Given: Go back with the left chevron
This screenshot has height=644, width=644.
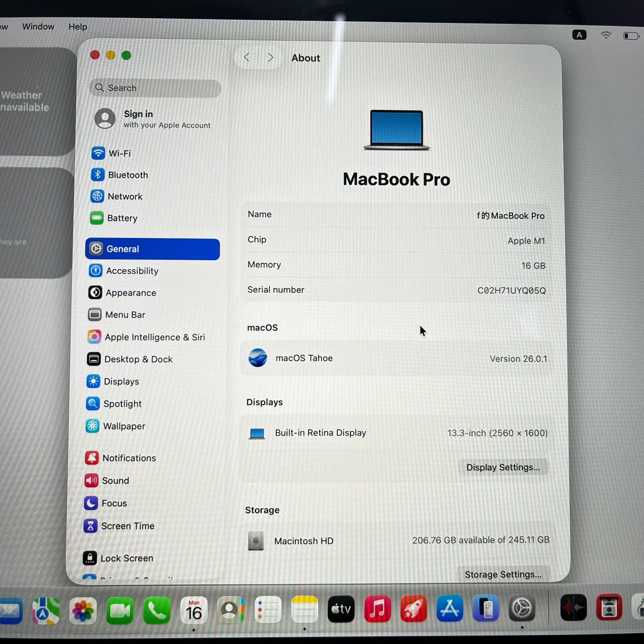Looking at the screenshot, I should [247, 57].
